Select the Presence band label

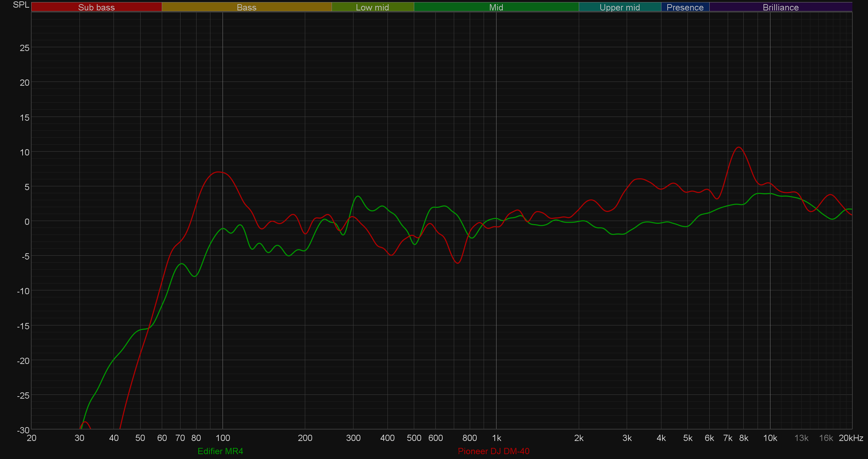click(685, 7)
